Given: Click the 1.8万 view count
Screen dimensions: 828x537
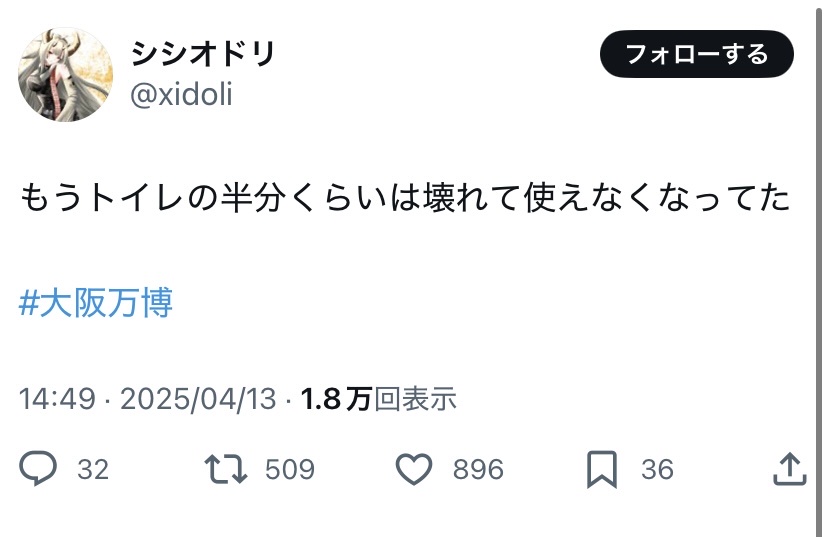Looking at the screenshot, I should [337, 399].
